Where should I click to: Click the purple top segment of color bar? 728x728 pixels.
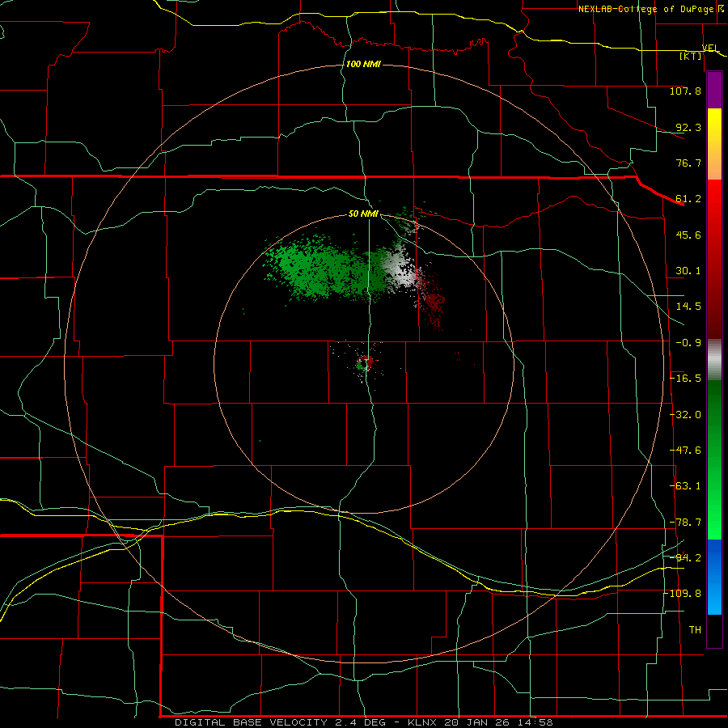714,91
